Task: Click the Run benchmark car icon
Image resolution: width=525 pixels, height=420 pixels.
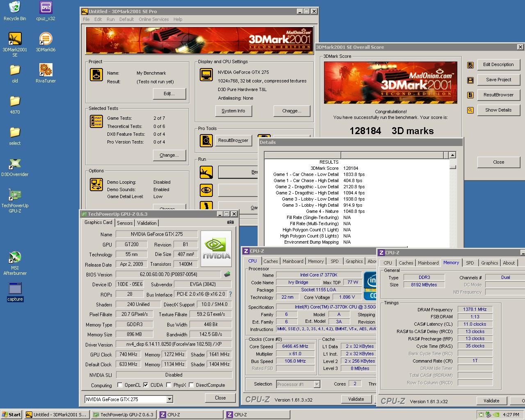Action: [x=206, y=172]
